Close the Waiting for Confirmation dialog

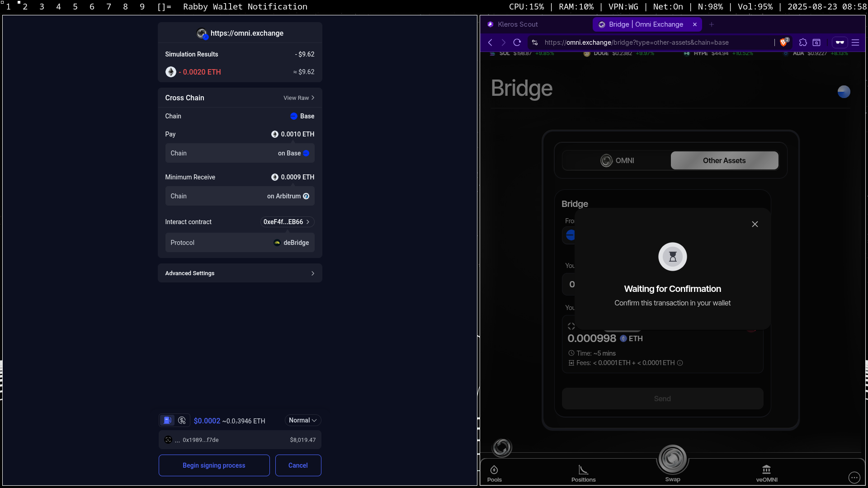click(755, 224)
